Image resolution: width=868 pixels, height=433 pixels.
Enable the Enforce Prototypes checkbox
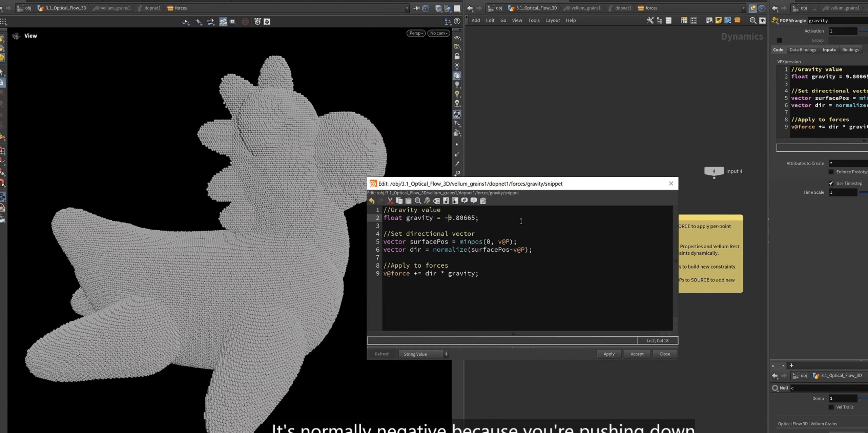click(x=831, y=172)
